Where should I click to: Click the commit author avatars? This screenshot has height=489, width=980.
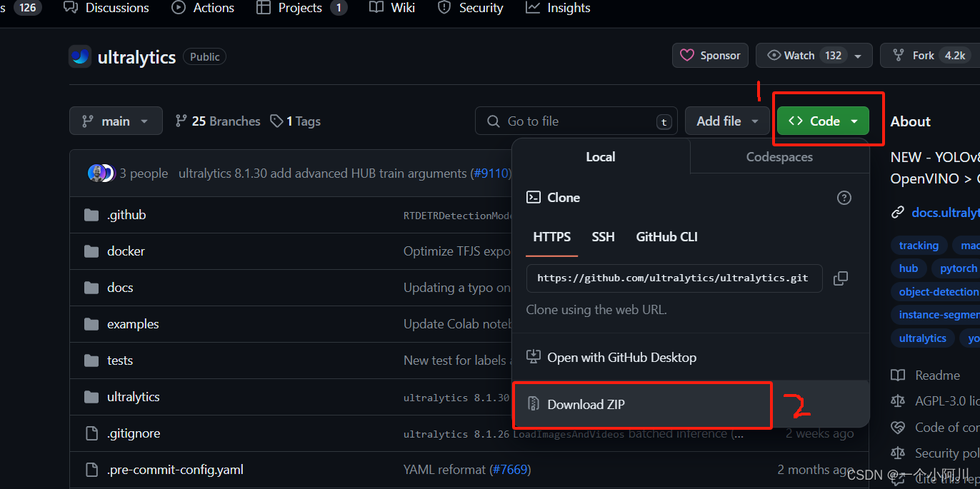coord(101,173)
